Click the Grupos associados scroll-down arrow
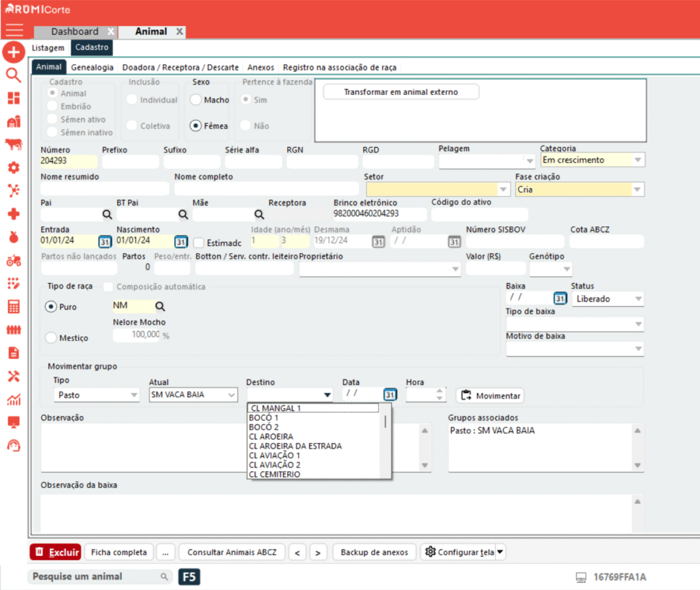Image resolution: width=700 pixels, height=590 pixels. (x=638, y=466)
